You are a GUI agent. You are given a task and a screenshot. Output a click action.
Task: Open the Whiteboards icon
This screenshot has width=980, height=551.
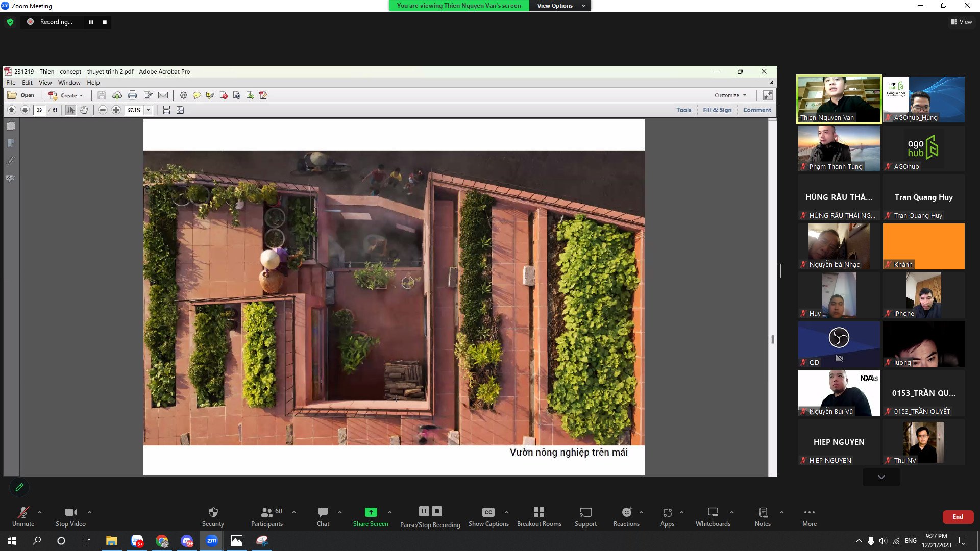pos(713,512)
